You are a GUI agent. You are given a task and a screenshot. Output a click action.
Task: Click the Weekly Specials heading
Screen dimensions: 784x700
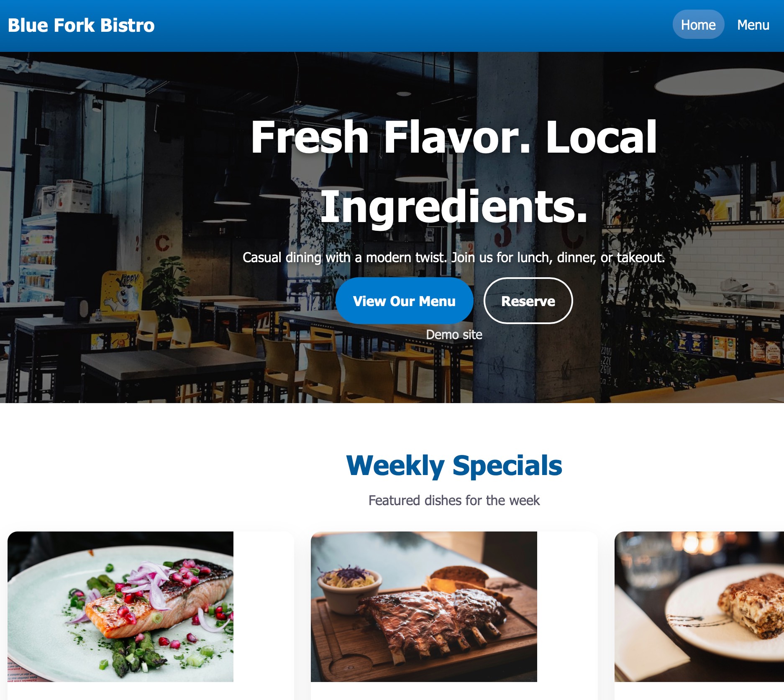pos(454,465)
